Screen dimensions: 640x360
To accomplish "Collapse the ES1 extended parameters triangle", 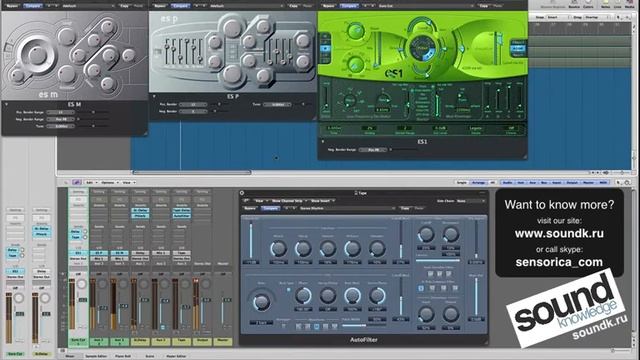I will 322,142.
